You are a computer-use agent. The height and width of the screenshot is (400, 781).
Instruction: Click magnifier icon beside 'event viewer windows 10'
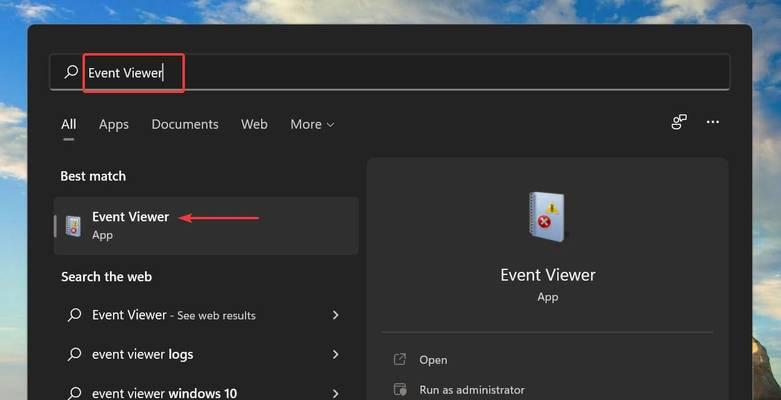75,394
